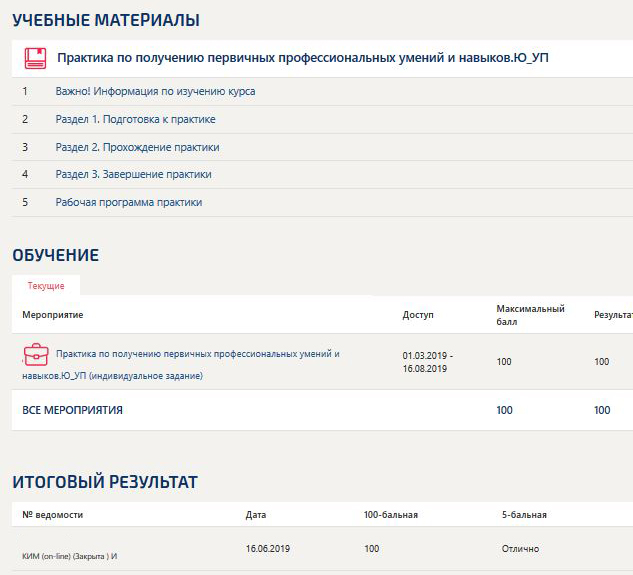Click the Отлично grade value

520,549
